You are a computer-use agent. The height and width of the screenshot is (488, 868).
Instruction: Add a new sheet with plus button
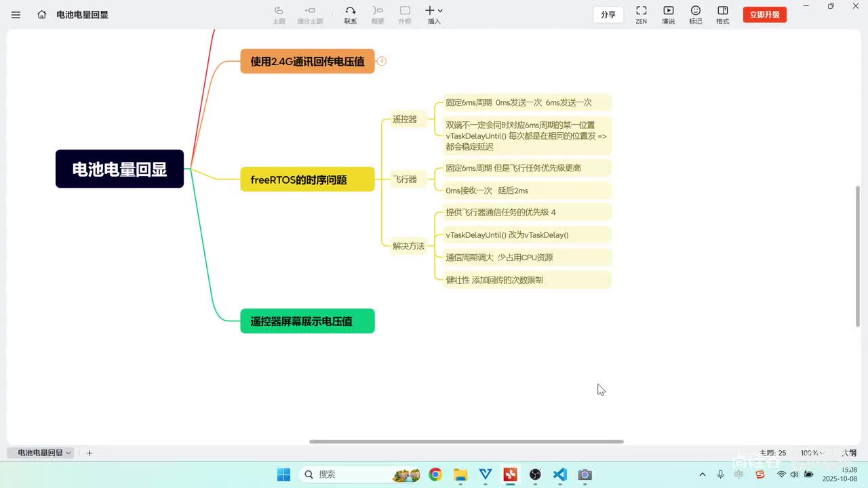tap(90, 453)
